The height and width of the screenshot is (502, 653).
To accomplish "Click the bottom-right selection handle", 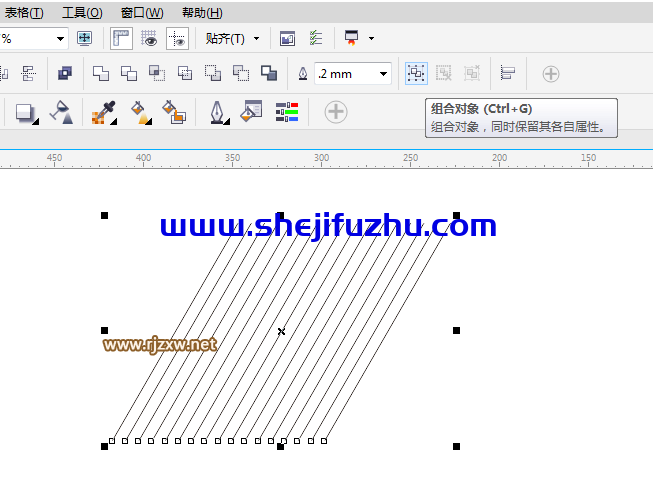I will pyautogui.click(x=456, y=446).
